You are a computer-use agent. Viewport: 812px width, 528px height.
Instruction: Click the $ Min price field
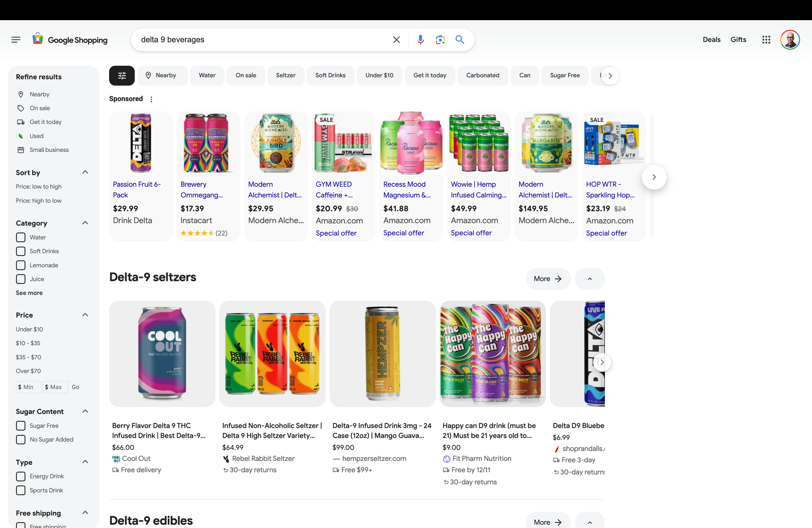(29, 387)
